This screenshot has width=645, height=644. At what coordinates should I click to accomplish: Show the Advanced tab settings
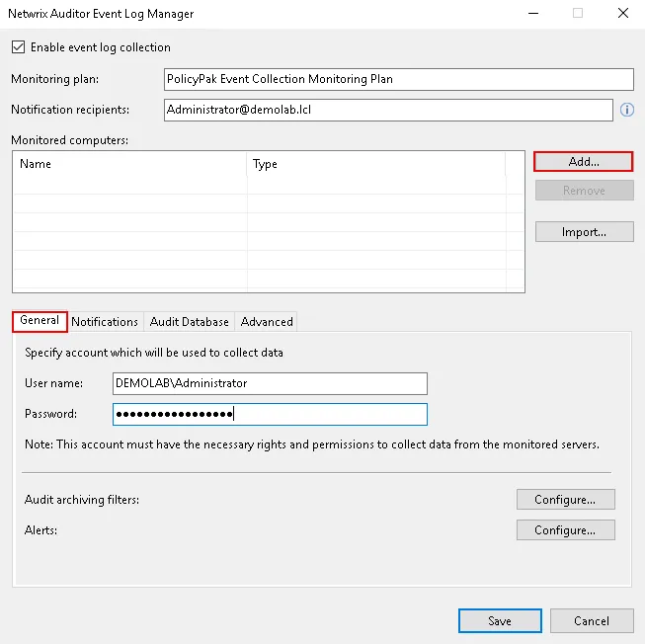coord(267,322)
